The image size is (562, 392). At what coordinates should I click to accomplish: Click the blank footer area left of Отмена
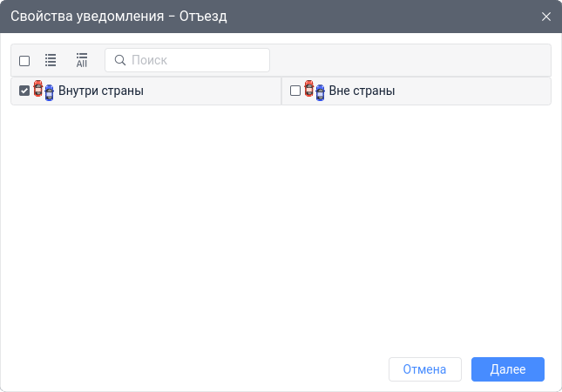click(192, 369)
